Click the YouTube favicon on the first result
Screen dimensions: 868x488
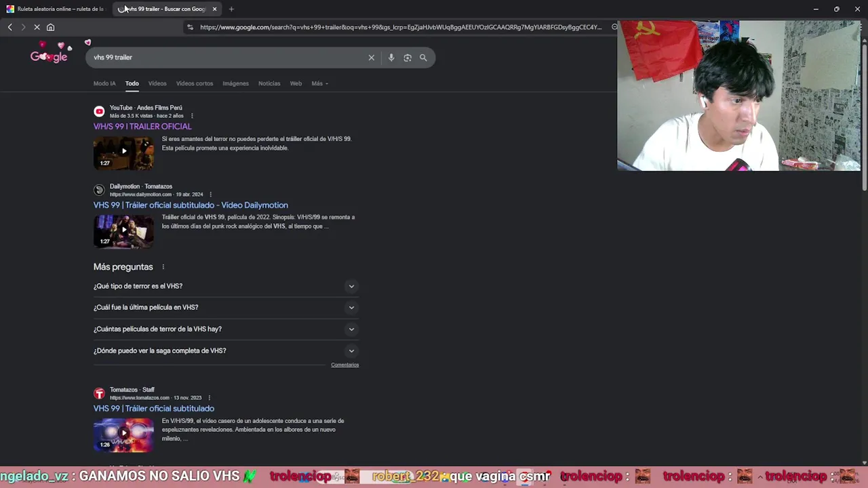(99, 111)
